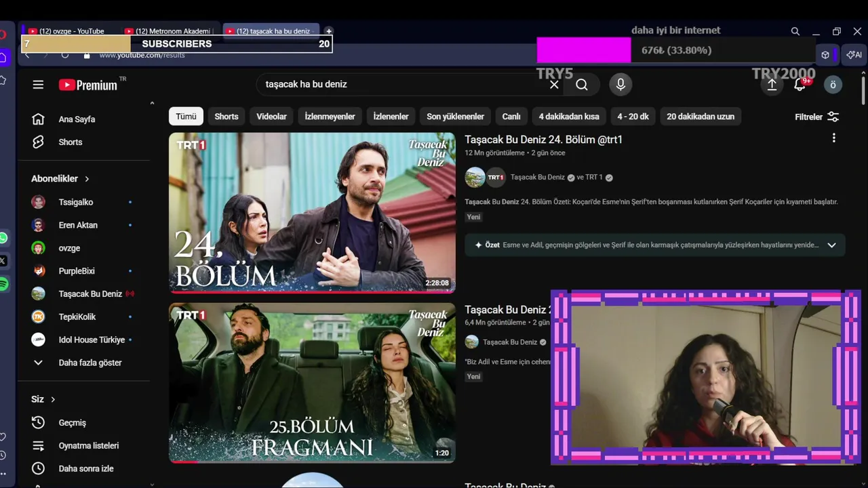Image resolution: width=868 pixels, height=488 pixels.
Task: Select the Tümü filter chip
Action: tap(186, 117)
